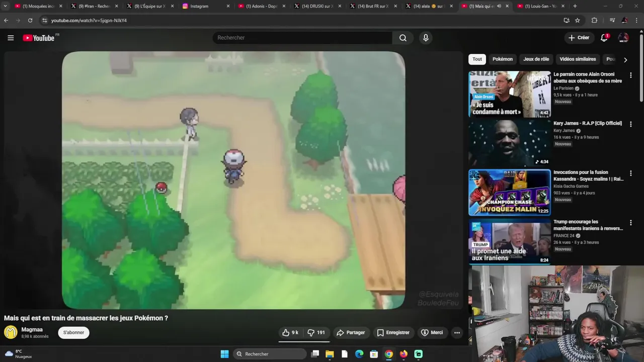This screenshot has height=362, width=644.
Task: Open more actions three-dot button under video
Action: 457,332
